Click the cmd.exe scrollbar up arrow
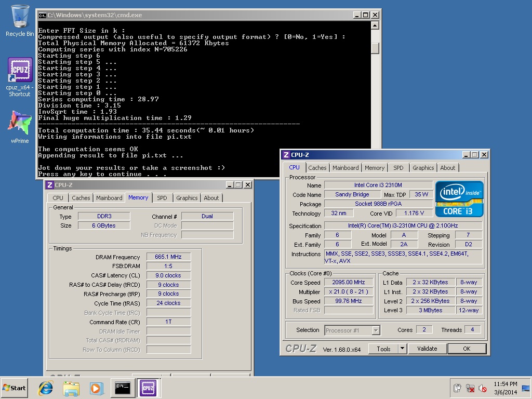Viewport: 532px width, 399px height. tap(375, 25)
